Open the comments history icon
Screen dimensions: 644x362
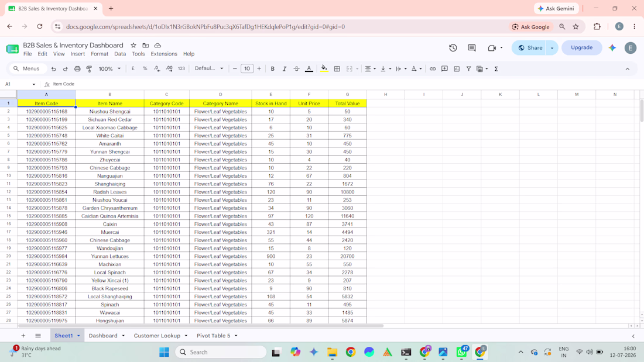pos(472,47)
